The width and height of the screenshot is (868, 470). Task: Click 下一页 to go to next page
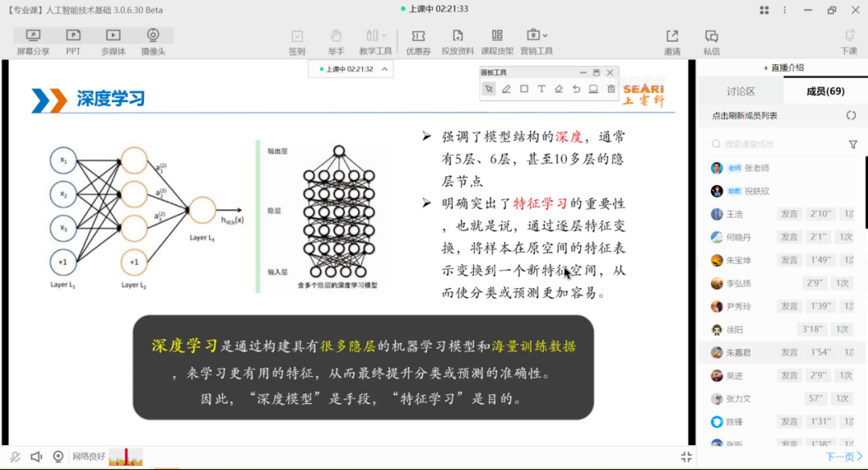pos(844,456)
